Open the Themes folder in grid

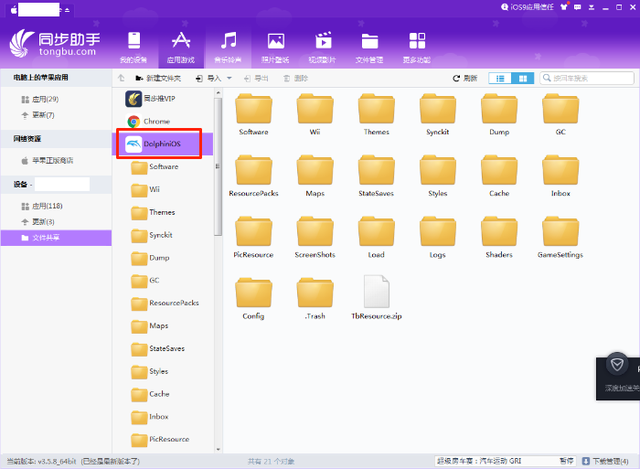click(x=376, y=114)
